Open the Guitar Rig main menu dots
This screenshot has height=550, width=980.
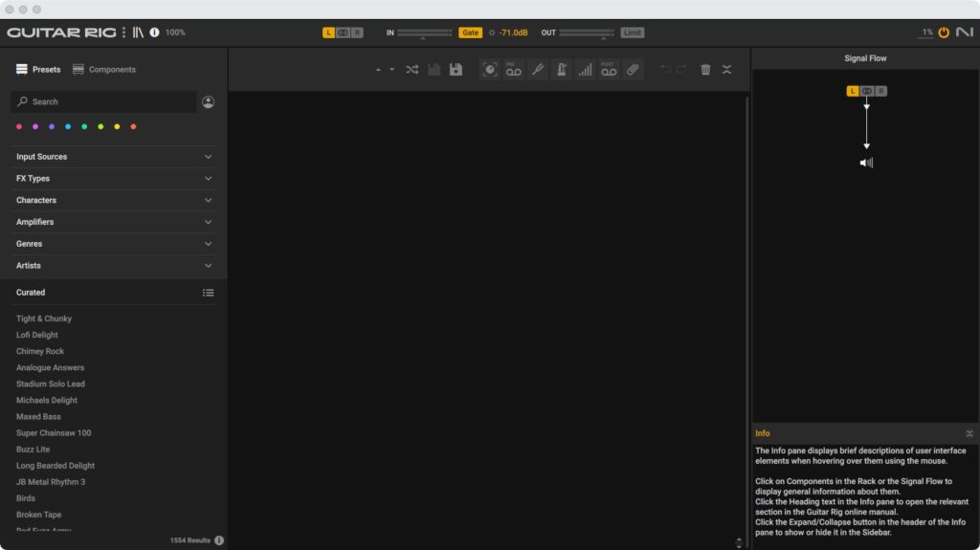pos(123,32)
